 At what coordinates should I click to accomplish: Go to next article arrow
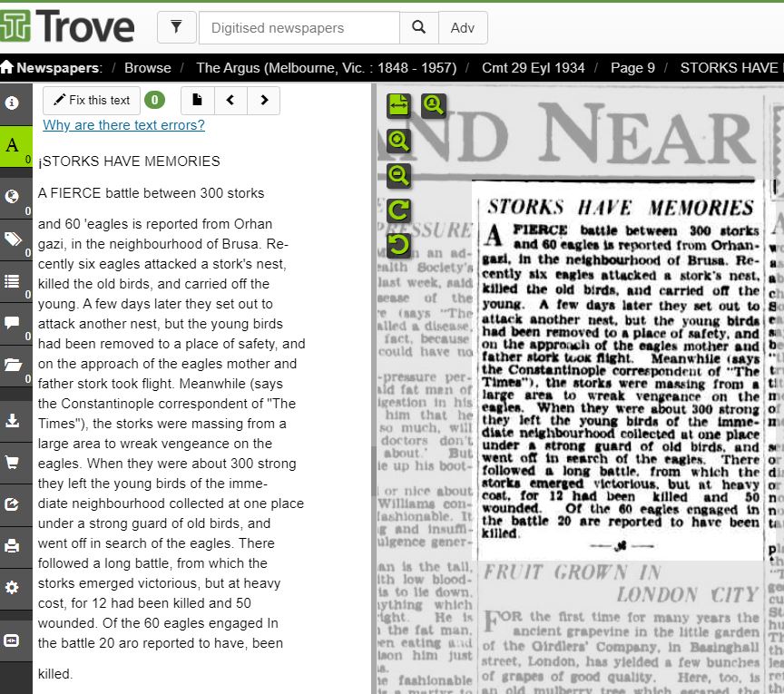tap(264, 100)
